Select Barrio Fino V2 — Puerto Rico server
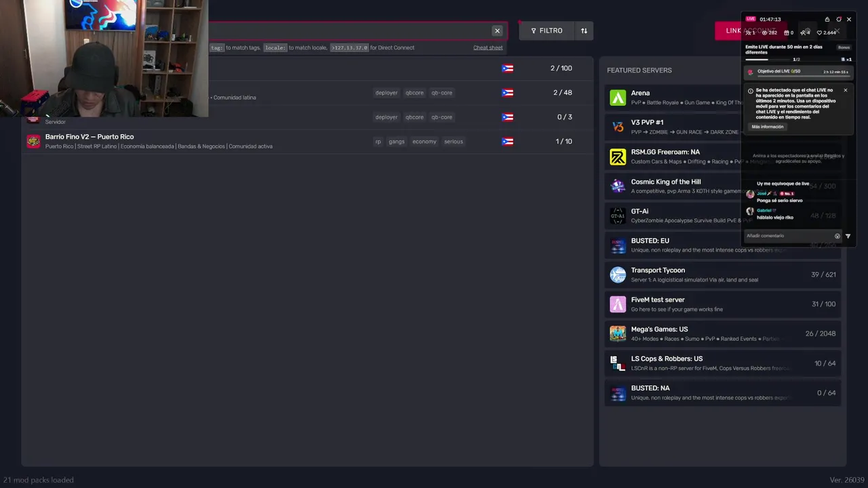The image size is (868, 488). pyautogui.click(x=90, y=137)
